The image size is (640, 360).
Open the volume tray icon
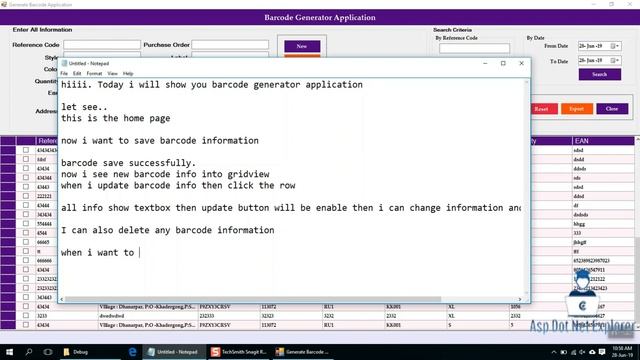[x=582, y=352]
